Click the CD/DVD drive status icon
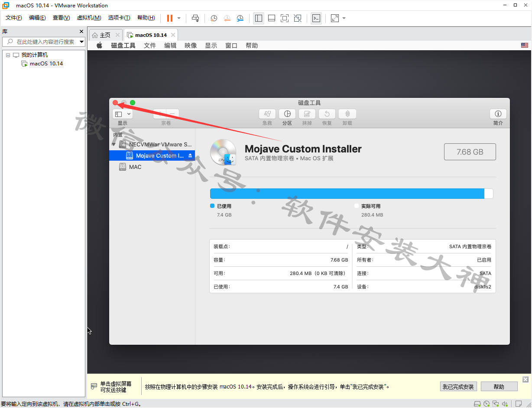This screenshot has width=532, height=408. pyautogui.click(x=487, y=404)
